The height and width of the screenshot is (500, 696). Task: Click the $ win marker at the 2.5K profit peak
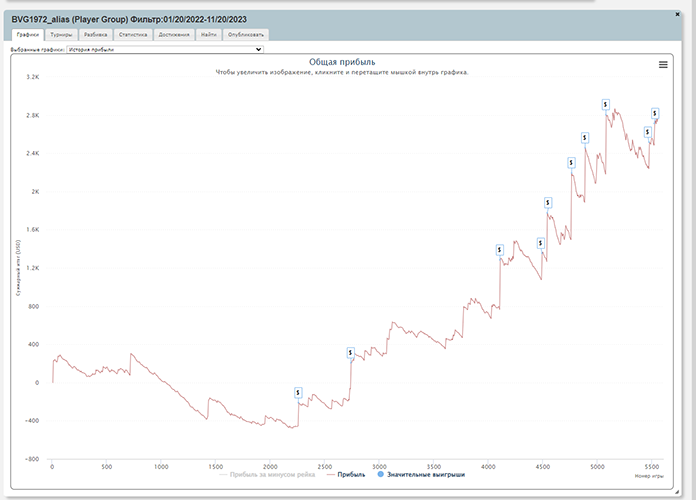coord(585,138)
